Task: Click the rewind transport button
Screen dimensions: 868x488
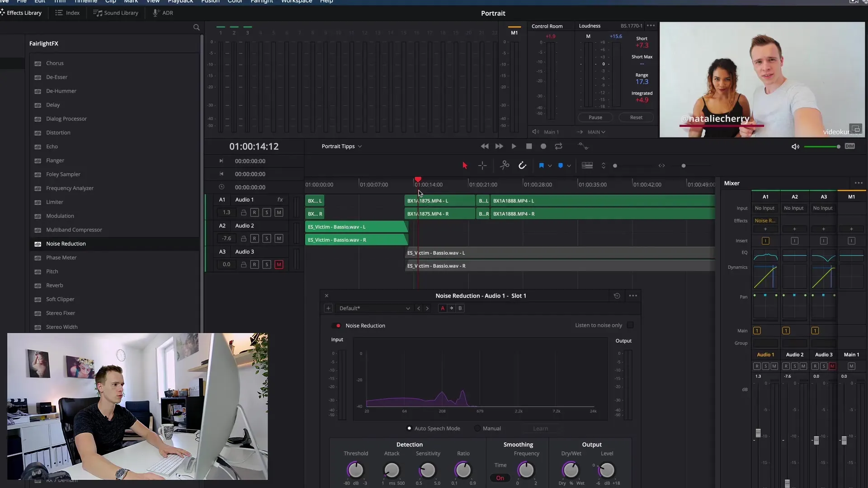Action: tap(485, 146)
